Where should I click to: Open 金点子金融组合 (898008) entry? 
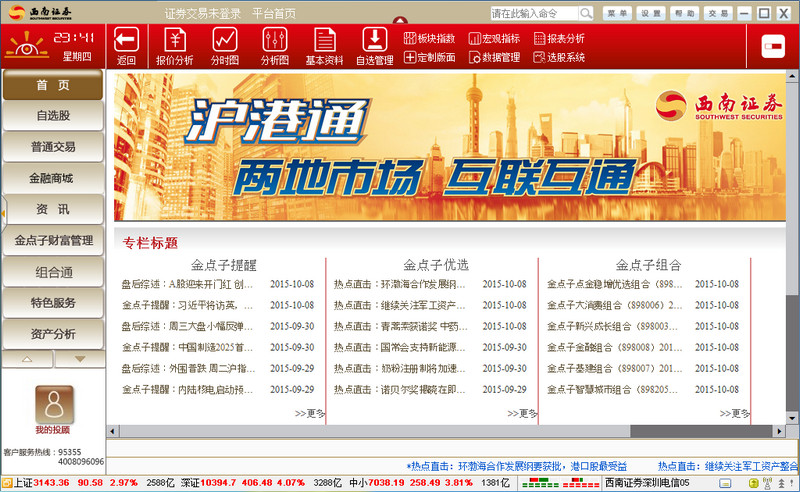tap(614, 348)
